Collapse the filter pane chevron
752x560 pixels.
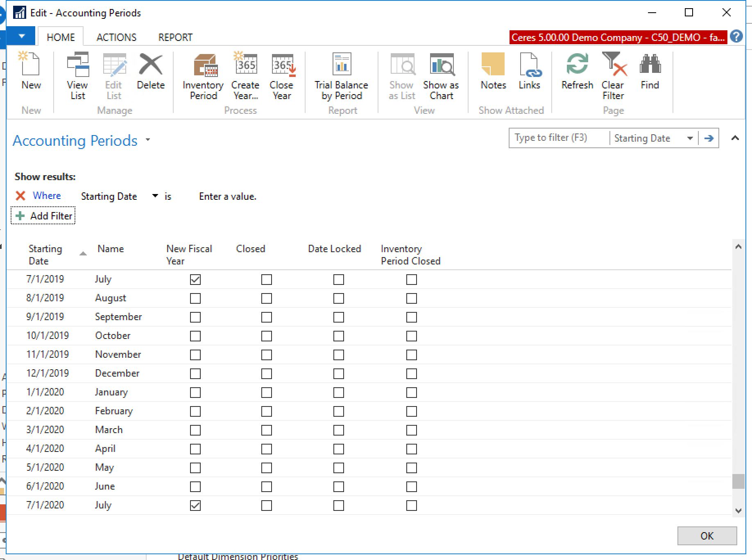(x=735, y=138)
